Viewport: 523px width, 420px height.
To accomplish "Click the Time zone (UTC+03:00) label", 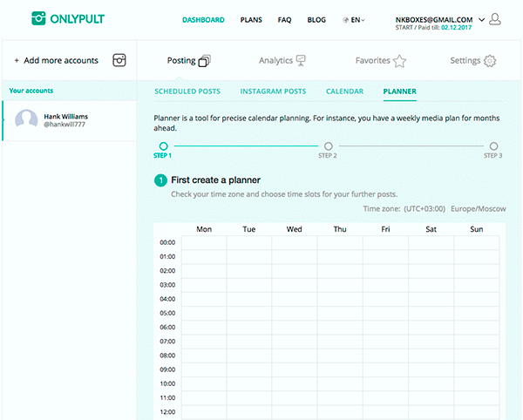I will [x=404, y=209].
